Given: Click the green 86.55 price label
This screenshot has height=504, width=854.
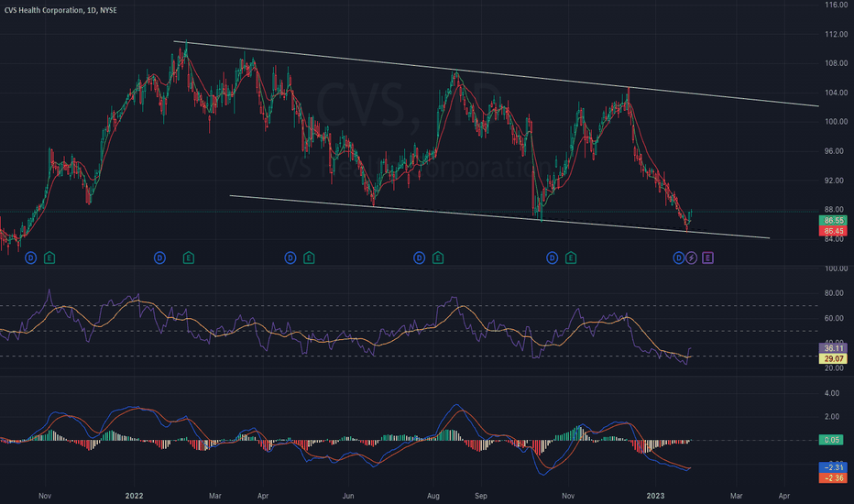Looking at the screenshot, I should (833, 220).
